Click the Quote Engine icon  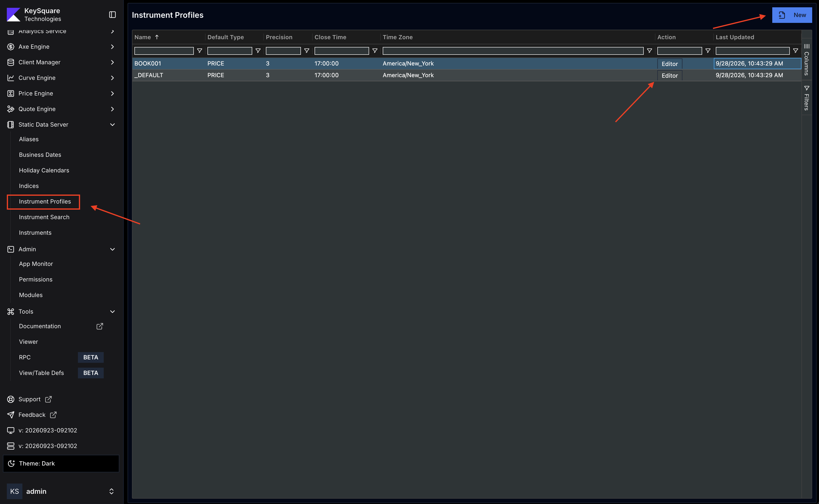tap(11, 109)
